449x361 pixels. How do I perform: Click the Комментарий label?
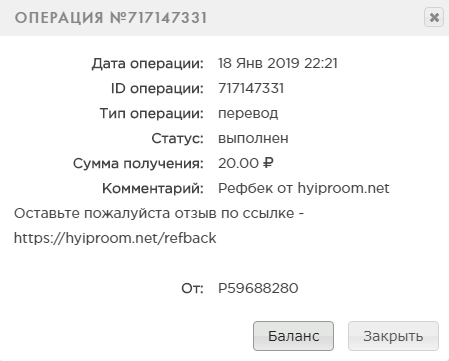coord(153,189)
